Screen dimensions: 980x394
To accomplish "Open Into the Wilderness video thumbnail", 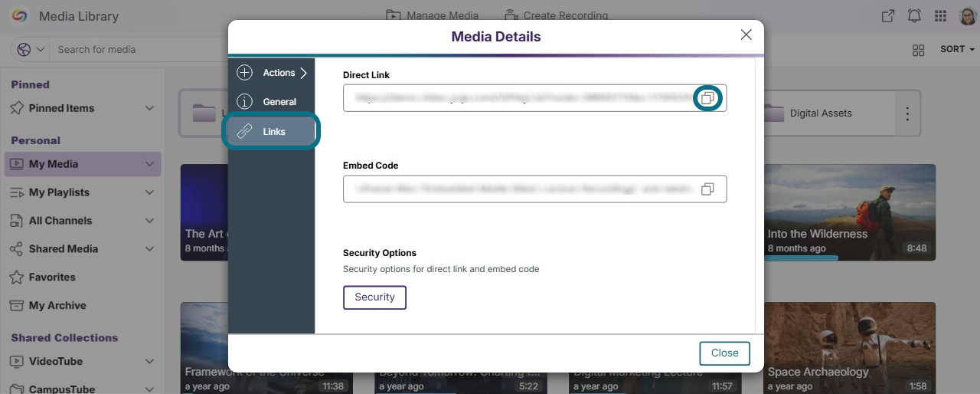I will pos(850,212).
